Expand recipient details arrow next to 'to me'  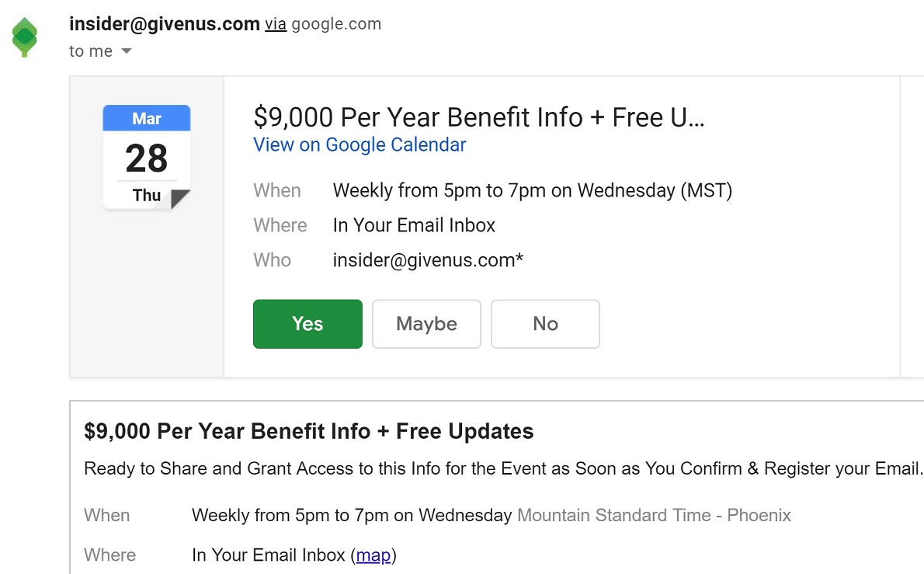click(126, 51)
